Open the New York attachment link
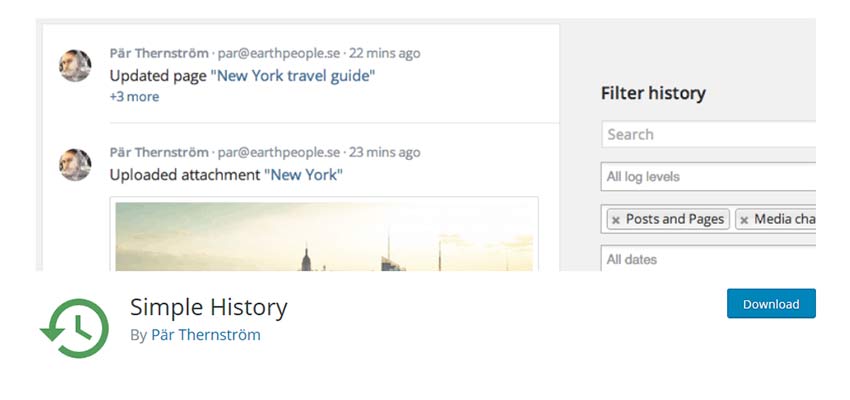Viewport: 850px width, 400px height. [x=303, y=175]
